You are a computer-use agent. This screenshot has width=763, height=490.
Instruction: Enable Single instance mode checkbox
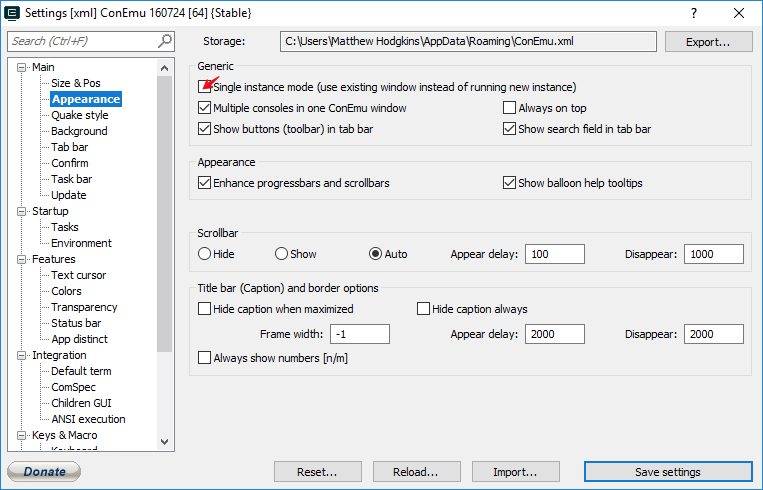point(205,88)
